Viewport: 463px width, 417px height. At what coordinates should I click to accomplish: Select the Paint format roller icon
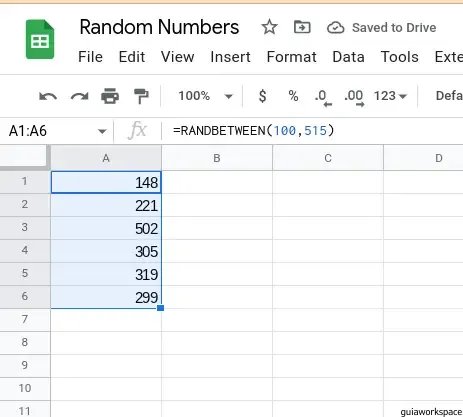(x=141, y=96)
